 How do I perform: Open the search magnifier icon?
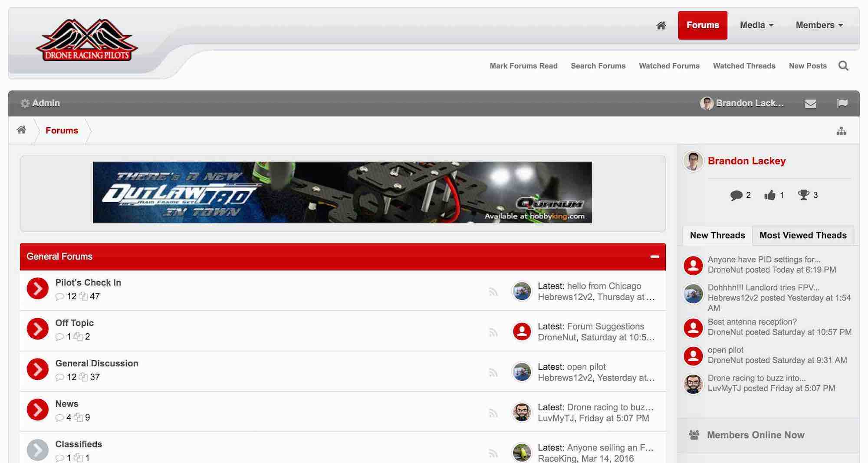click(843, 66)
